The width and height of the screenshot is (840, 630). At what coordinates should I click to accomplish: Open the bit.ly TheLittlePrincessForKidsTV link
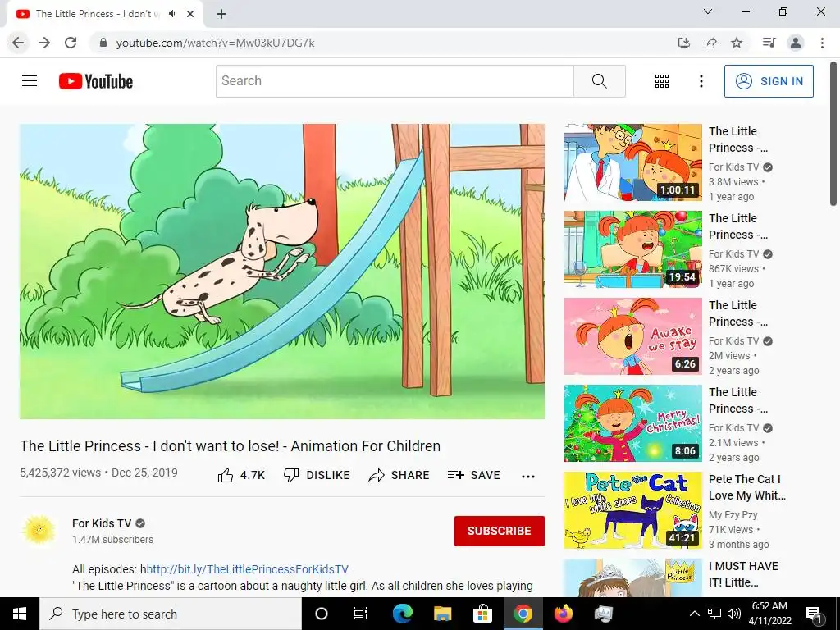click(248, 569)
